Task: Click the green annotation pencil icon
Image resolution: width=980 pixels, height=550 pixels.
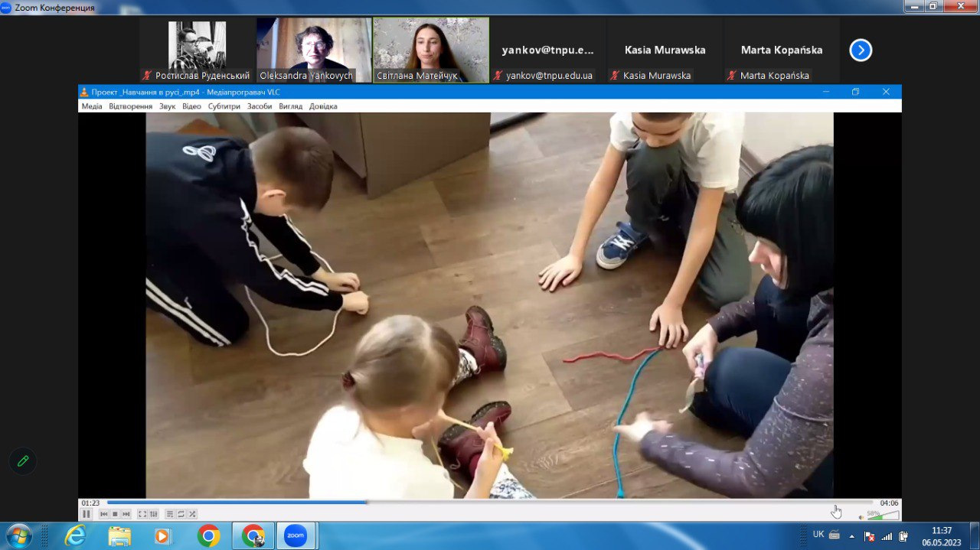Action: point(23,461)
